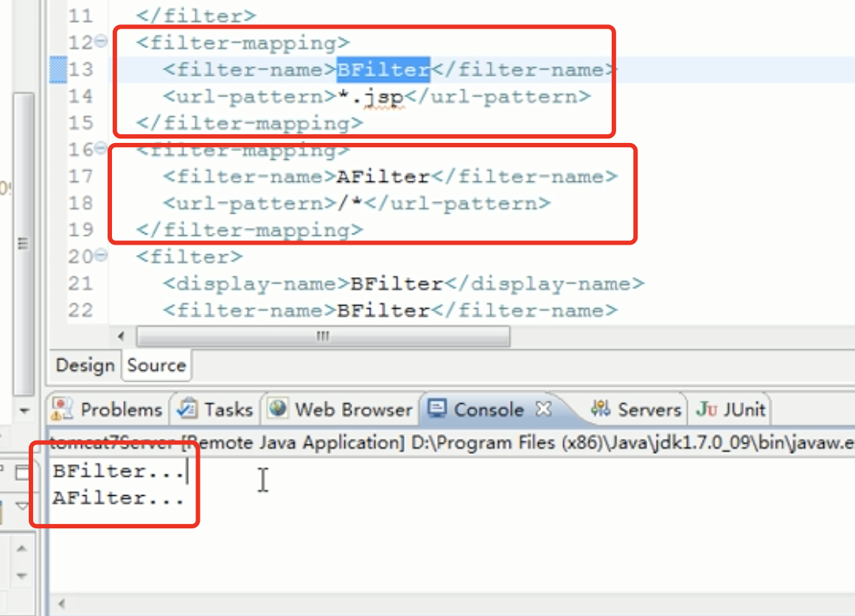Click BFilter filter-name on line 22

click(383, 310)
